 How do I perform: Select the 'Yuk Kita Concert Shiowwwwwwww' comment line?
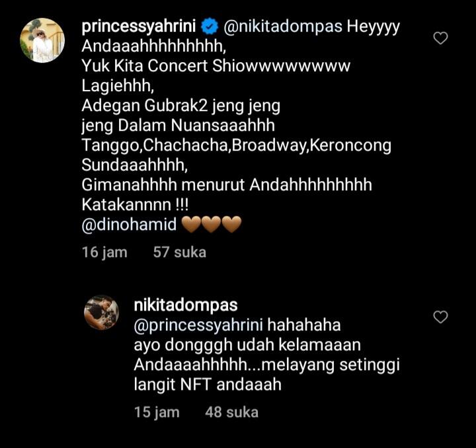coord(216,67)
